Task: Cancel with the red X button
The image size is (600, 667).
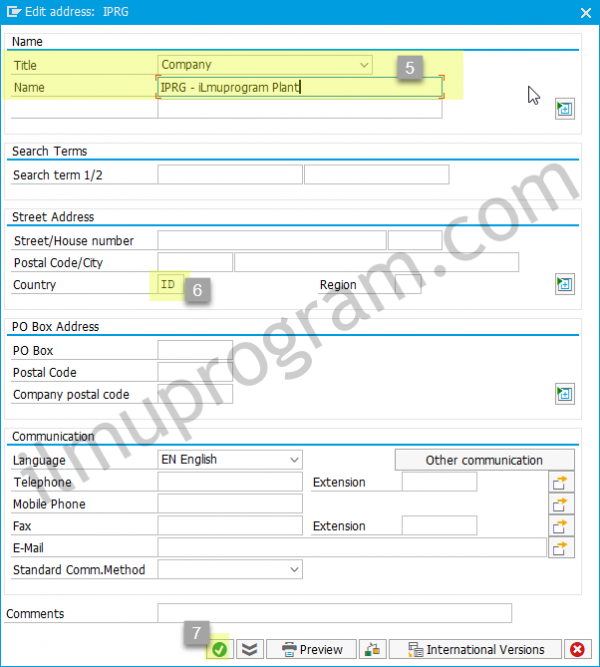Action: pyautogui.click(x=577, y=650)
